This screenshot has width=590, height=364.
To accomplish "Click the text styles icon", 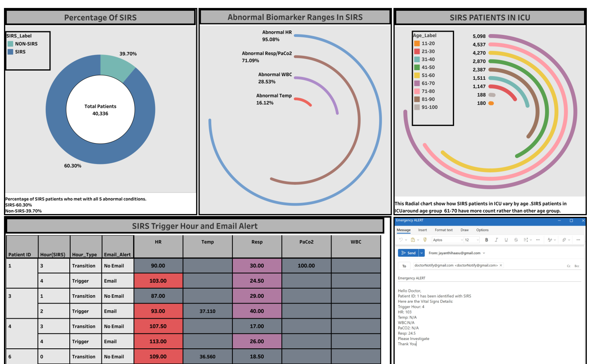I will 550,240.
